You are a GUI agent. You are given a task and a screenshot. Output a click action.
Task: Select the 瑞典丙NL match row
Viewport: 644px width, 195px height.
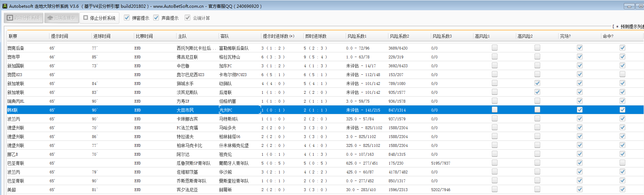click(16, 101)
